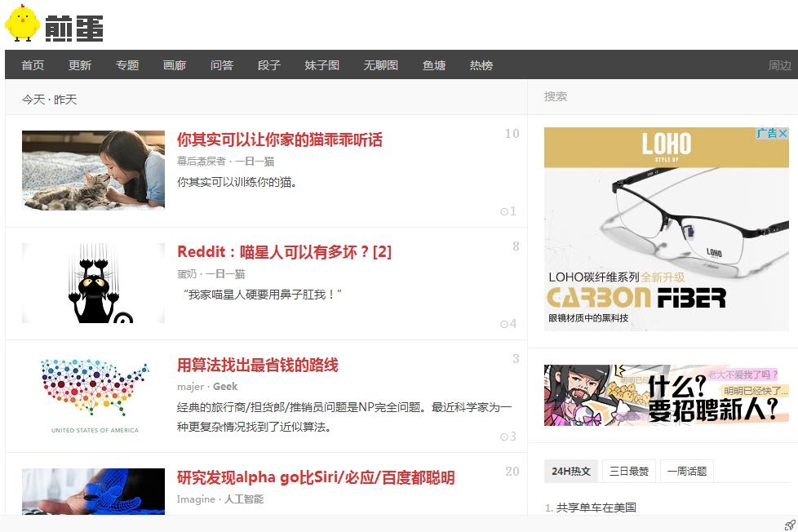Click the rocket back-to-top icon

789,525
